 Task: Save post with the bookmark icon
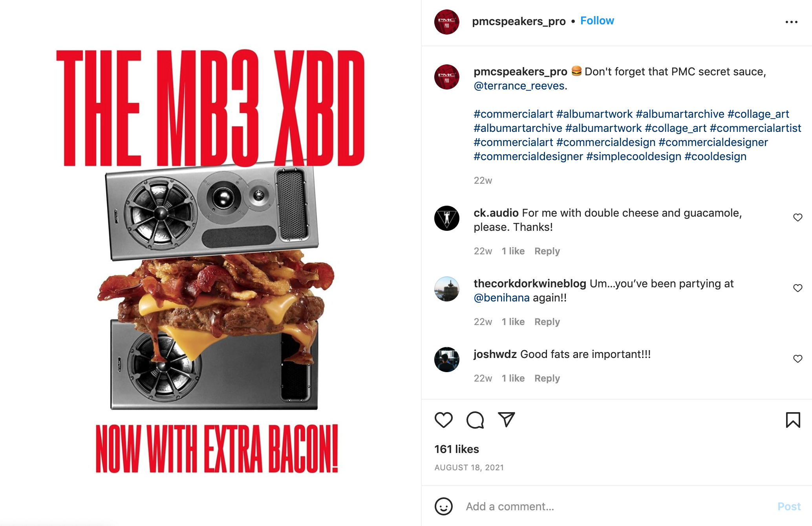point(793,420)
